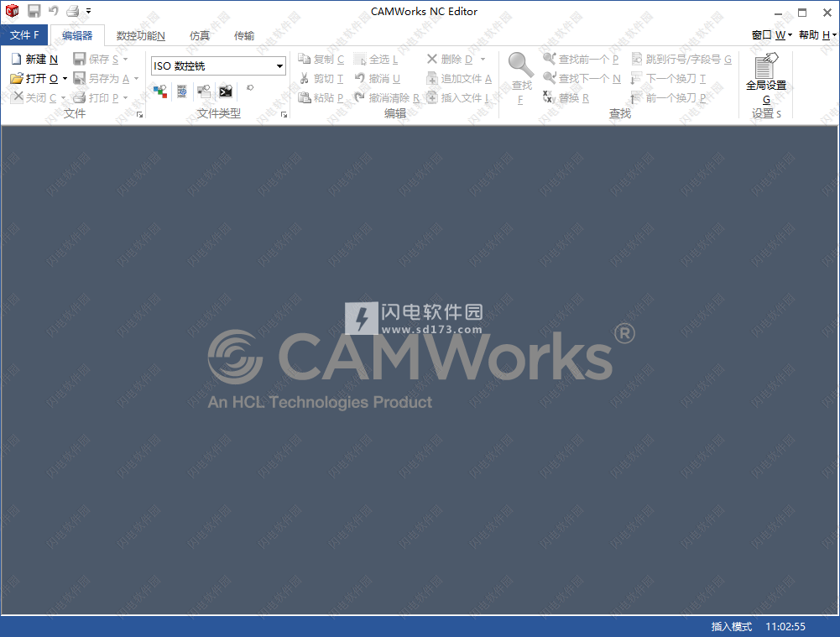Viewport: 840px width, 637px height.
Task: Click the title bar printer icon
Action: [x=72, y=11]
